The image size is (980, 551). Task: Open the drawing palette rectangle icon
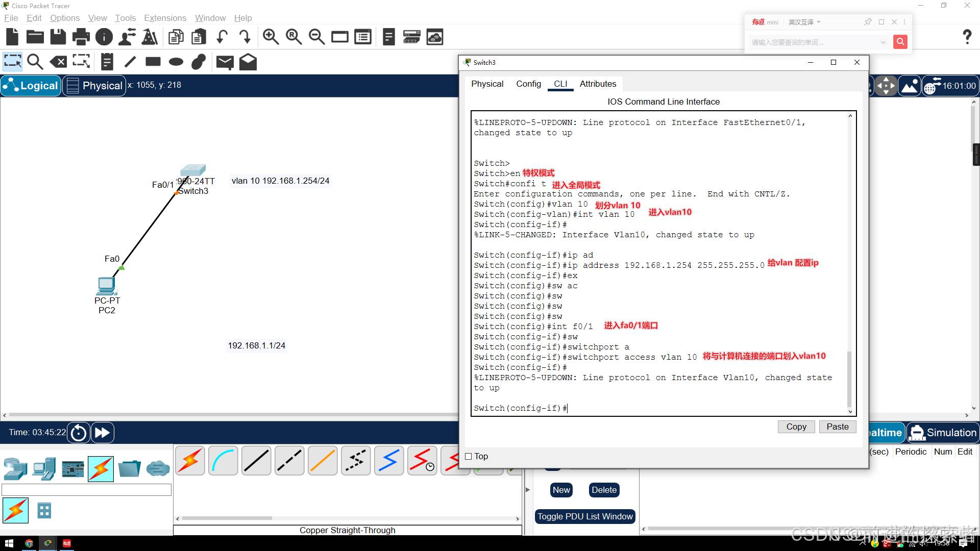[340, 37]
